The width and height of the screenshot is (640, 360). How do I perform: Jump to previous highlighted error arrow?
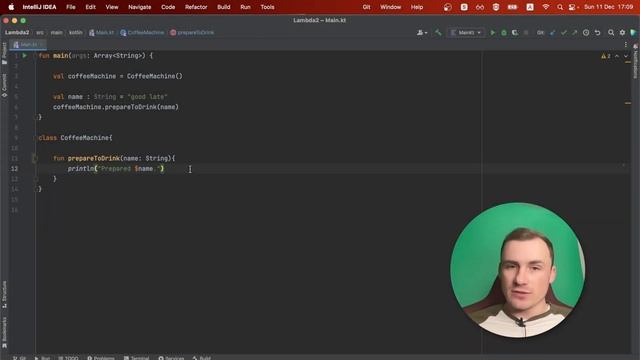pyautogui.click(x=617, y=56)
